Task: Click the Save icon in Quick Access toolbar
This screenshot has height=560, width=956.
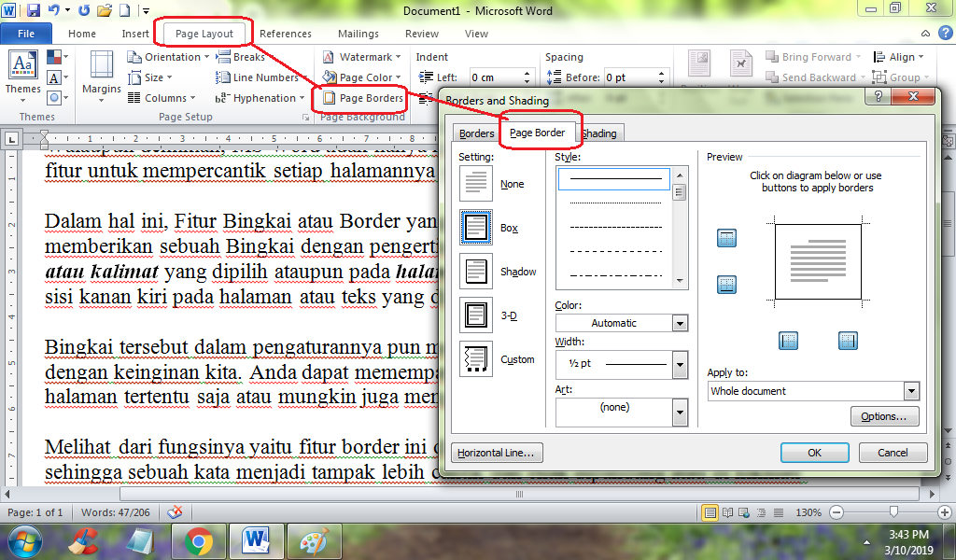Action: pos(33,9)
